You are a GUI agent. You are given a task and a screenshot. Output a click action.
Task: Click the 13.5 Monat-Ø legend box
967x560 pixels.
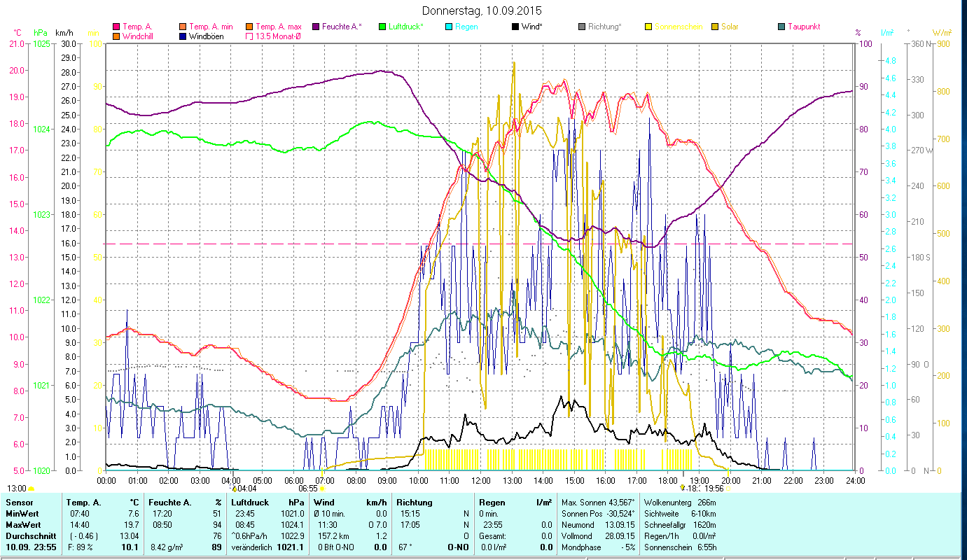tap(249, 36)
